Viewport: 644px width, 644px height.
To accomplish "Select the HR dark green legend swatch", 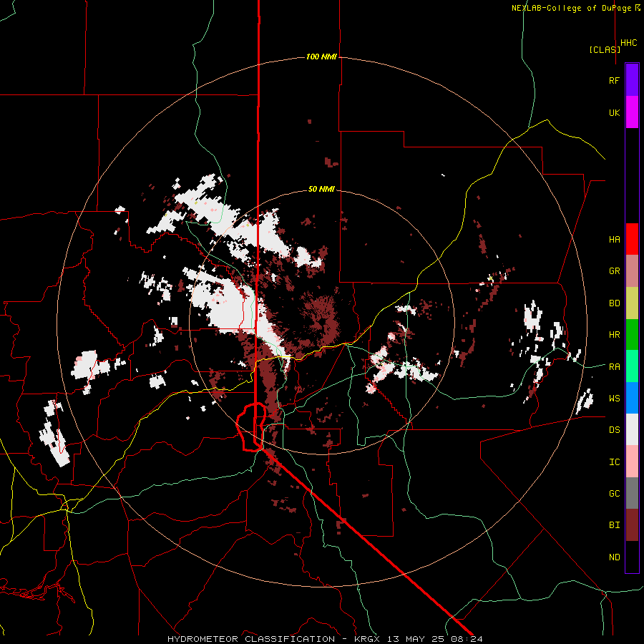I will (x=632, y=335).
